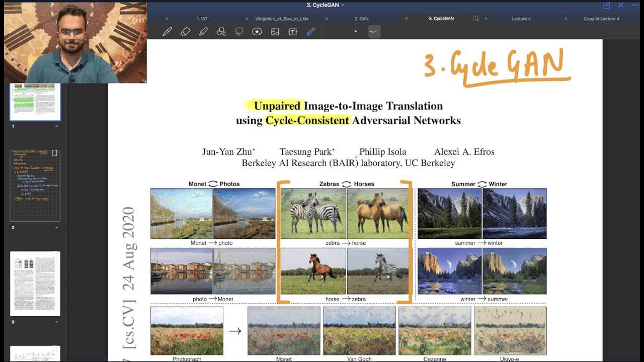644x362 pixels.
Task: Open page 2 handwritten notes thumbnail
Action: (35, 185)
